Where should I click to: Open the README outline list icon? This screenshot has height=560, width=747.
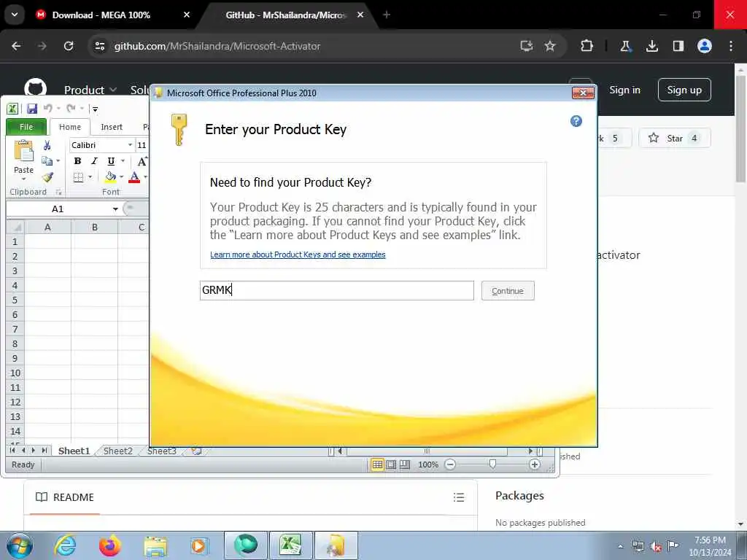[x=459, y=497]
